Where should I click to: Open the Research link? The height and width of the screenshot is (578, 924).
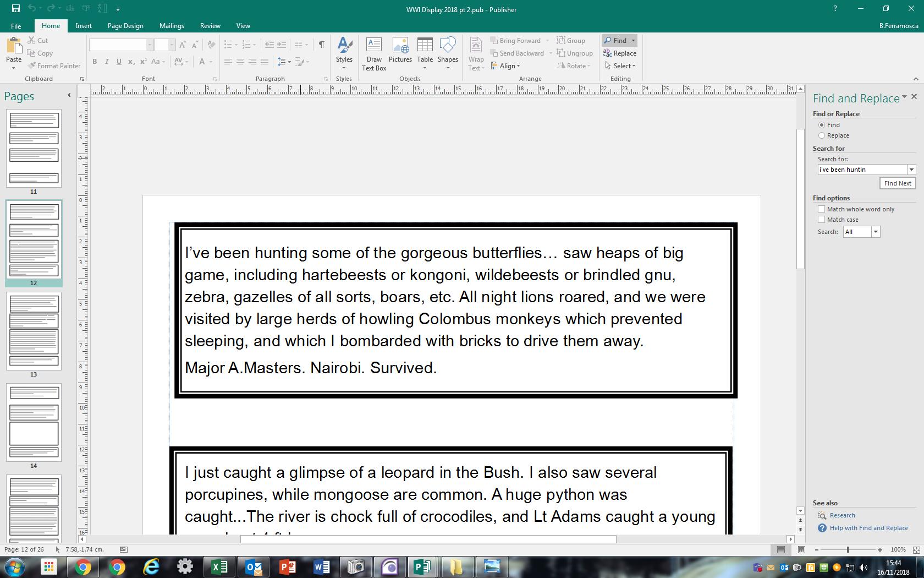pyautogui.click(x=842, y=516)
